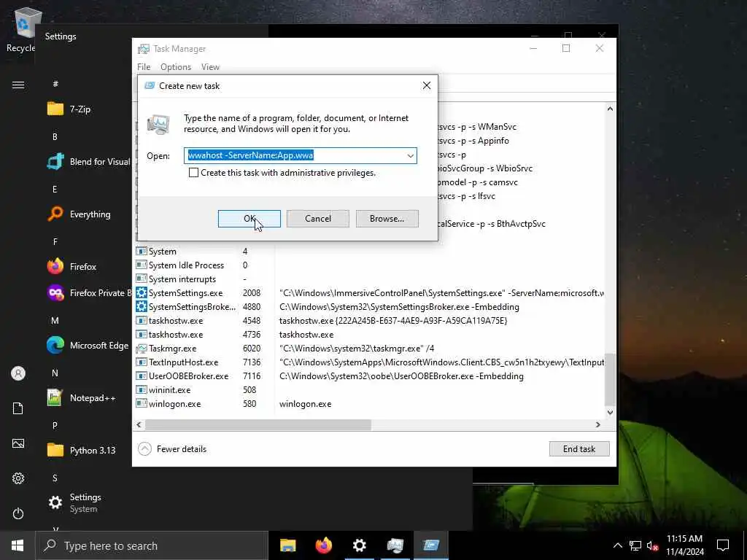Open Pictures icon in Start sidebar
This screenshot has width=747, height=560.
(x=18, y=443)
